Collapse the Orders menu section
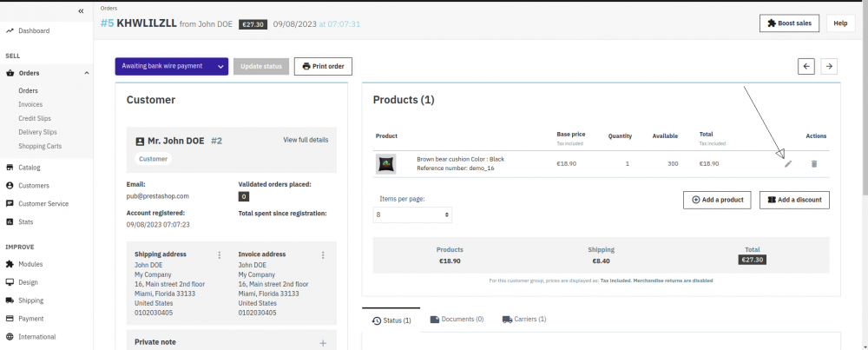Image resolution: width=868 pixels, height=350 pixels. 87,73
